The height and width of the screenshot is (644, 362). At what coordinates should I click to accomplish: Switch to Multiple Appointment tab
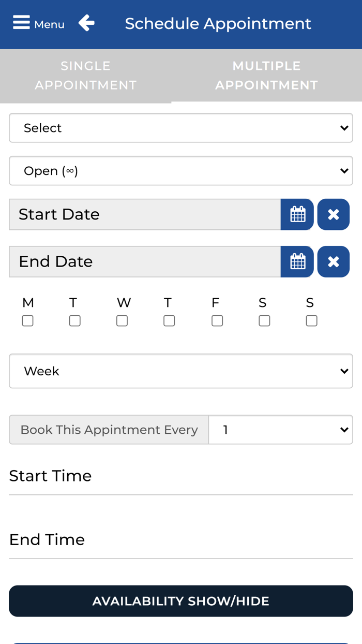tap(266, 76)
